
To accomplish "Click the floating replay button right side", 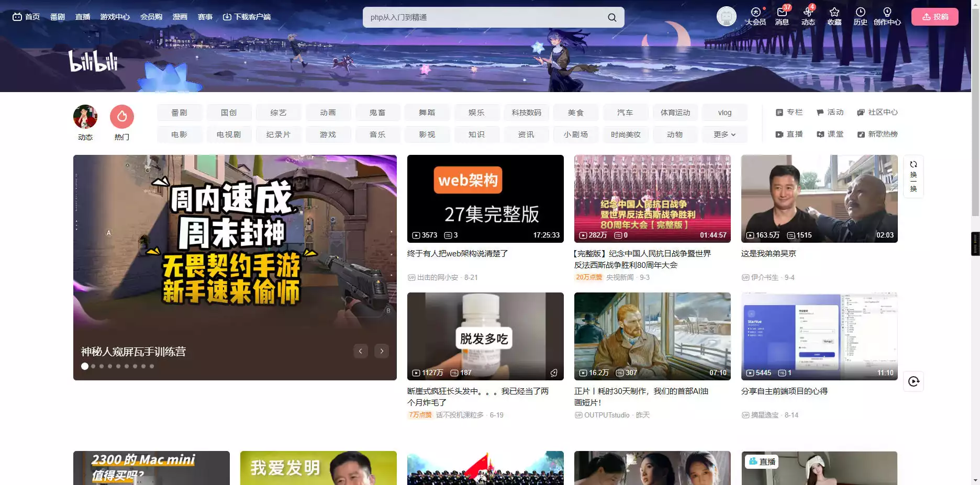I will 914,381.
